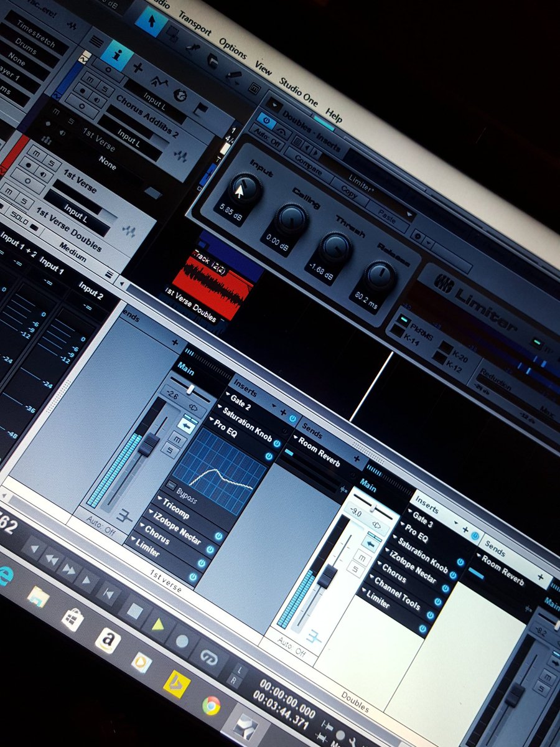
Task: Select the Paint tool in toolbar
Action: pyautogui.click(x=234, y=77)
